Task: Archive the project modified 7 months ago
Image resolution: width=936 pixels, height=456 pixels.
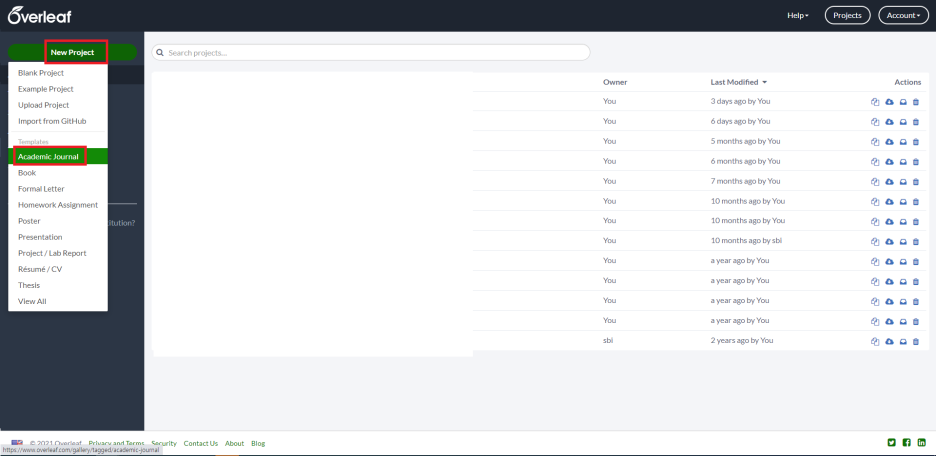Action: click(x=903, y=181)
